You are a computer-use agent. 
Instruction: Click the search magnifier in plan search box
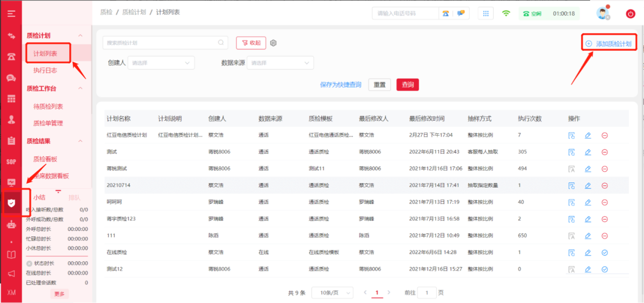[x=221, y=43]
